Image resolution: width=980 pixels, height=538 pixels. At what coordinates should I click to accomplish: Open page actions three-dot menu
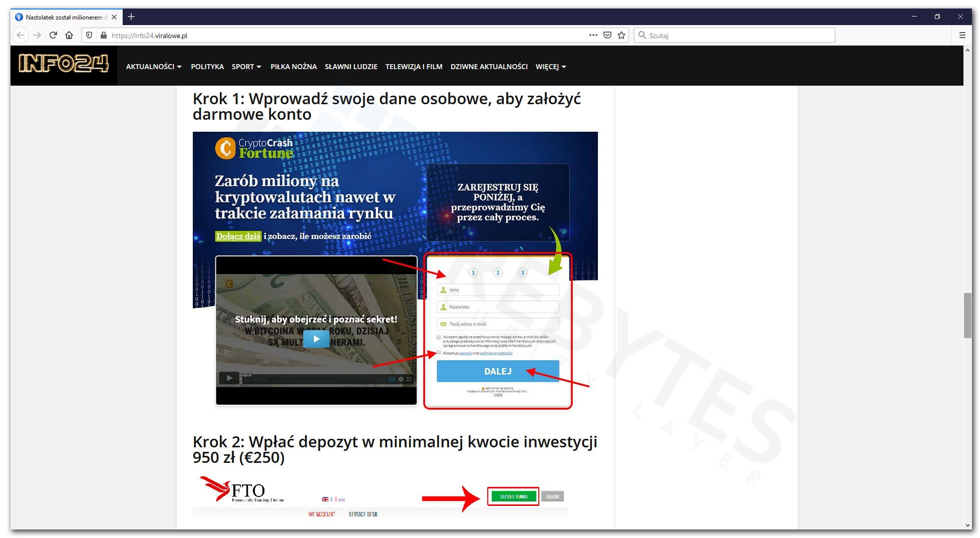(x=593, y=35)
